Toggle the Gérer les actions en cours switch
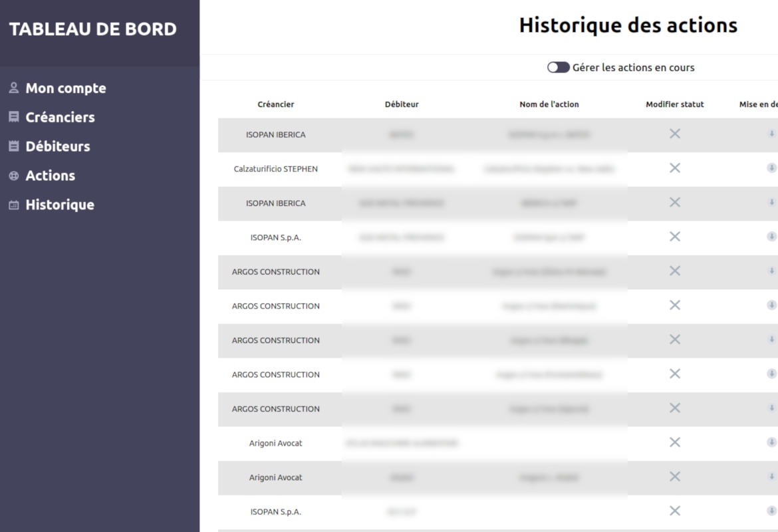Image resolution: width=778 pixels, height=532 pixels. 558,67
